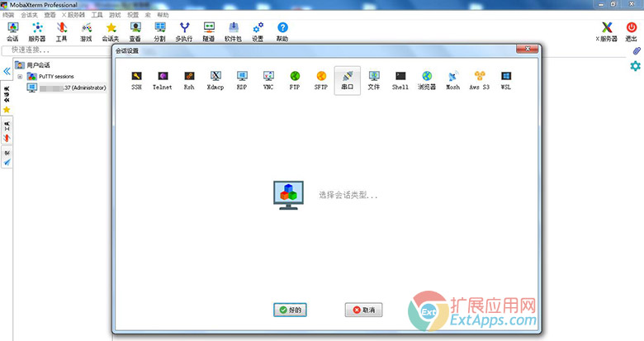
Task: Choose Mosh session type
Action: click(453, 81)
